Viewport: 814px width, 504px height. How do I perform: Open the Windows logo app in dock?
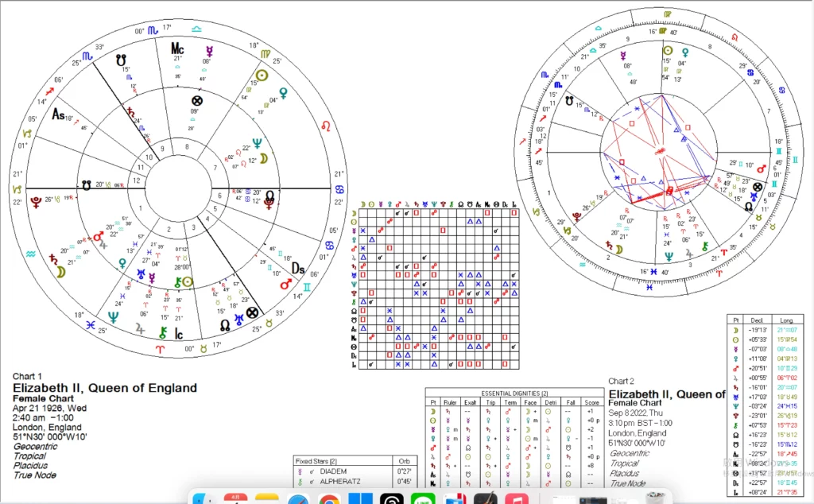coord(361,500)
